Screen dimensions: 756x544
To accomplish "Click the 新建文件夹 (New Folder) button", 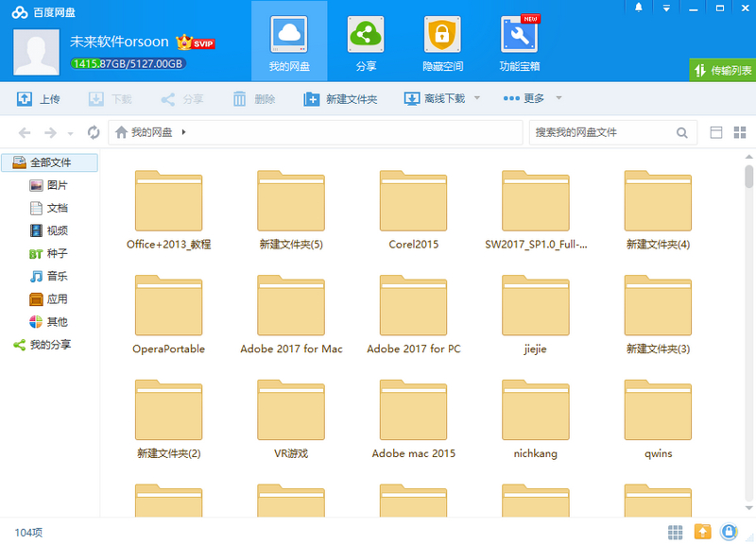I will [x=340, y=98].
